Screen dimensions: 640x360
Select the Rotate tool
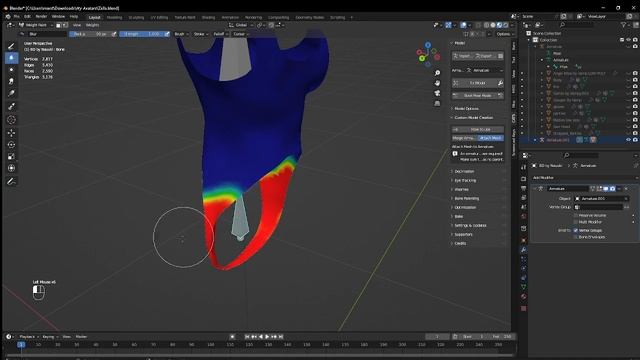tap(11, 144)
